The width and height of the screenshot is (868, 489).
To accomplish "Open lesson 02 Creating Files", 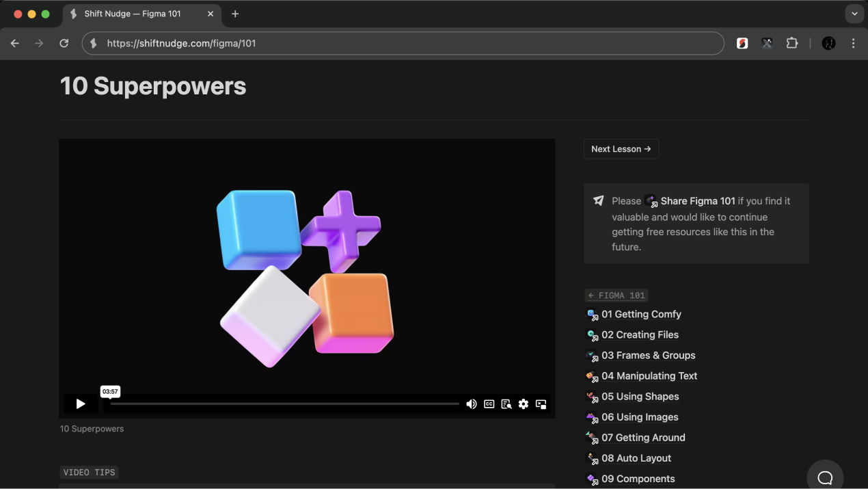I will 640,335.
